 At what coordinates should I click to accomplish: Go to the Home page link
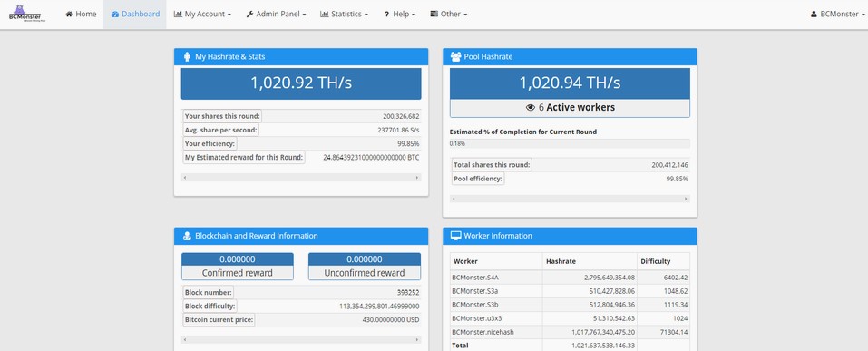click(x=81, y=15)
